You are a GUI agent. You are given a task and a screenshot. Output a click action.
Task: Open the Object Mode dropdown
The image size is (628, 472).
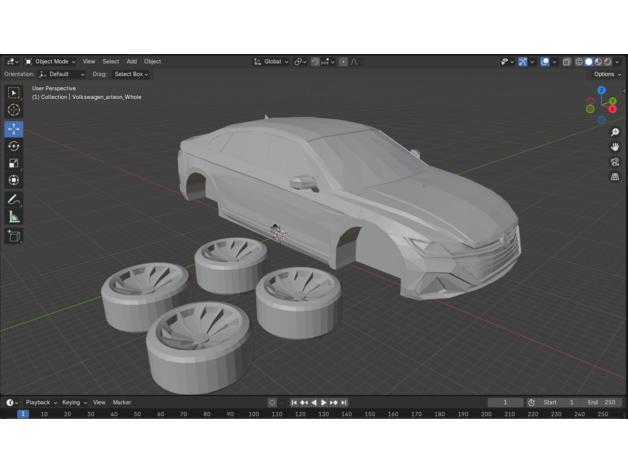(x=50, y=62)
